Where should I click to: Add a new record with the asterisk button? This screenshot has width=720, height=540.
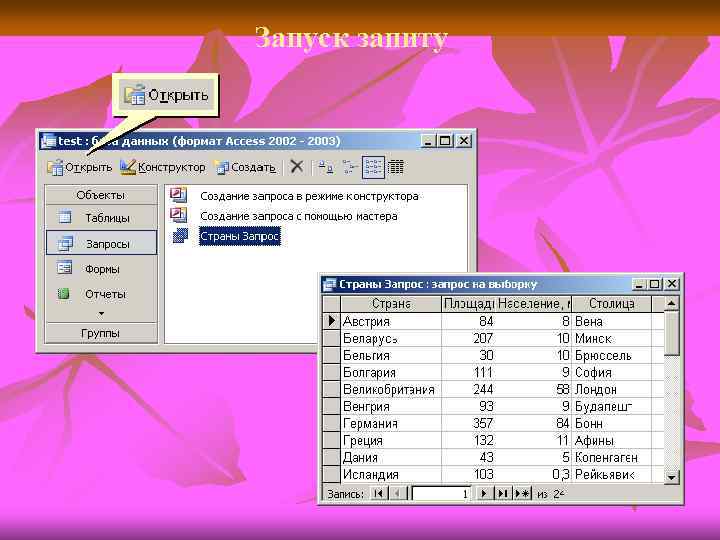(522, 494)
